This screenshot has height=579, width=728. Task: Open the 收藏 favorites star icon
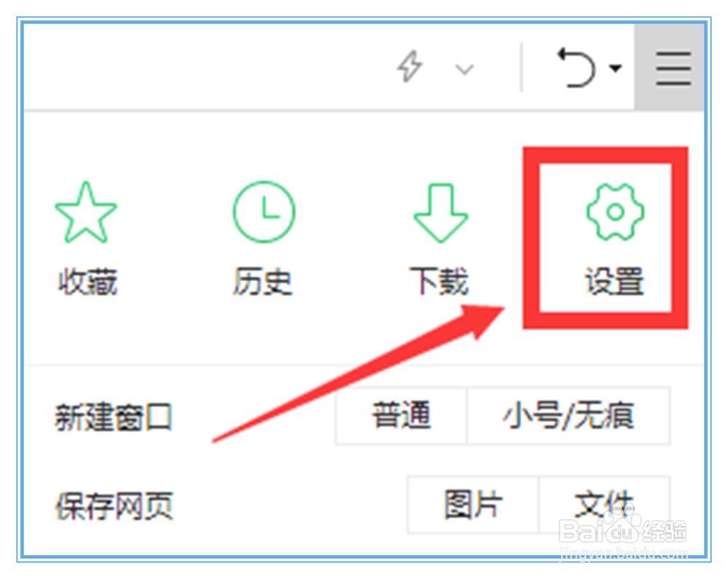point(86,212)
